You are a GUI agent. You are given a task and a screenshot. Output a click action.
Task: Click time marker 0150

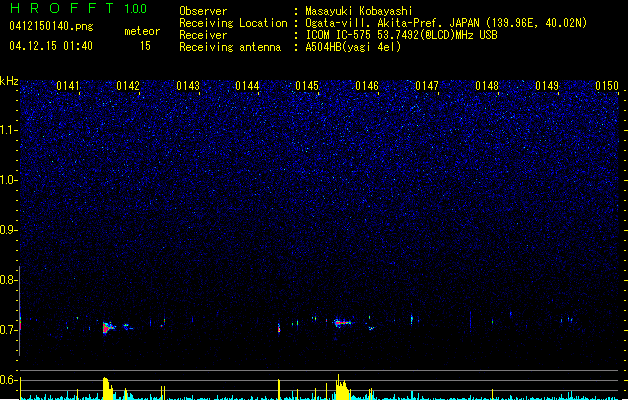coord(607,86)
